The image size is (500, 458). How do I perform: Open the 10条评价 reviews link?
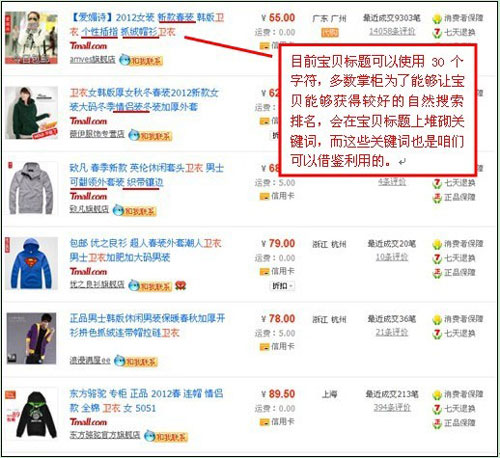coord(392,257)
